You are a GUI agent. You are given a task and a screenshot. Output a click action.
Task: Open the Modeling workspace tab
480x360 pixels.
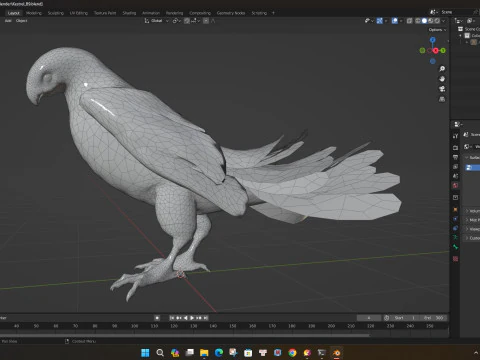[34, 13]
